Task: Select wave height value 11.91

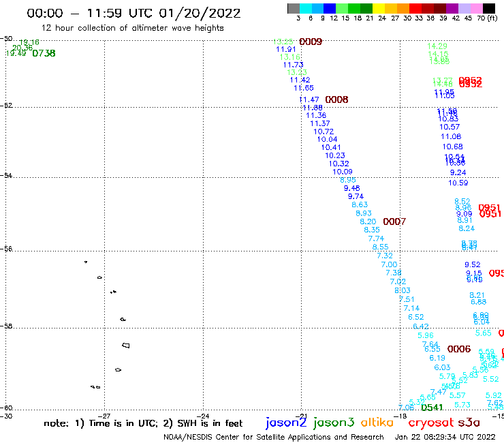Action: [286, 50]
